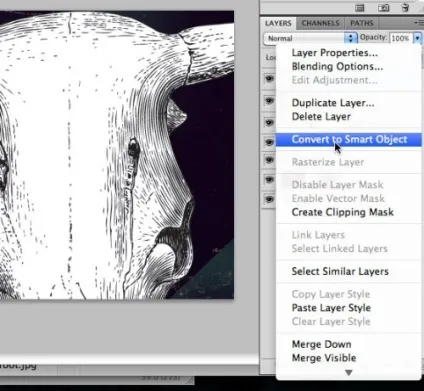Click the Enable Vector Mask entry

point(338,199)
